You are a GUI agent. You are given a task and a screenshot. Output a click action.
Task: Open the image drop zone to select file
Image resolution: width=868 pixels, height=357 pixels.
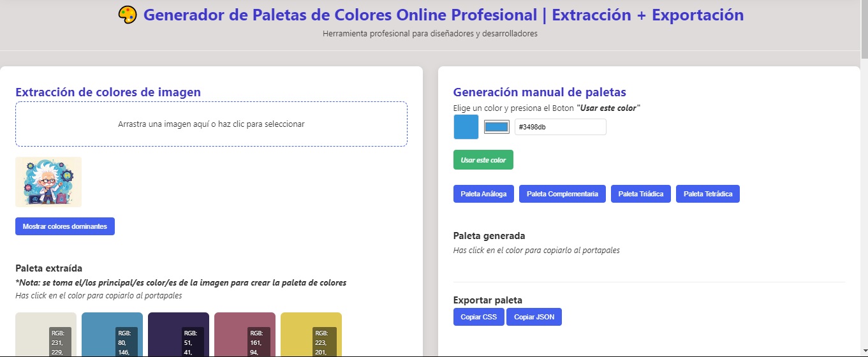point(211,124)
